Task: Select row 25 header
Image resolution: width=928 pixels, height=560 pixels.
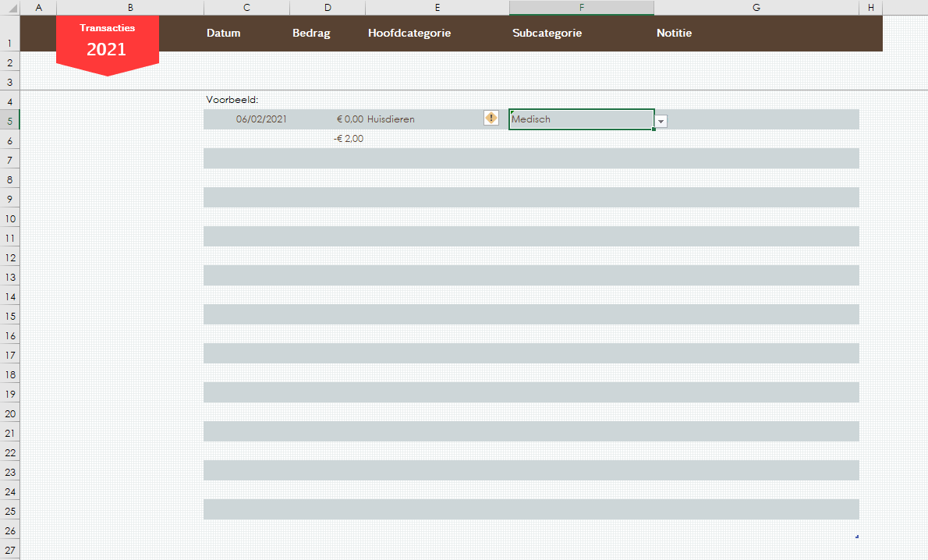Action: (x=10, y=511)
